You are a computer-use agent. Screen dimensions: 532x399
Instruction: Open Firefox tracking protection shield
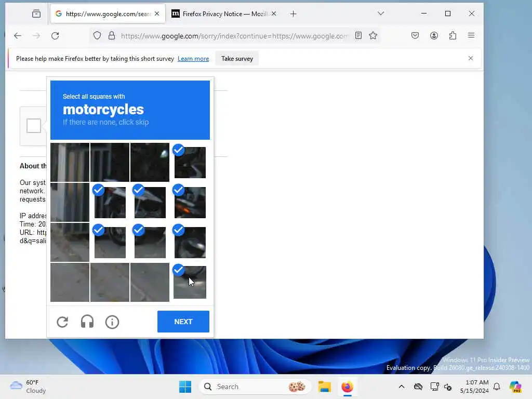(97, 36)
